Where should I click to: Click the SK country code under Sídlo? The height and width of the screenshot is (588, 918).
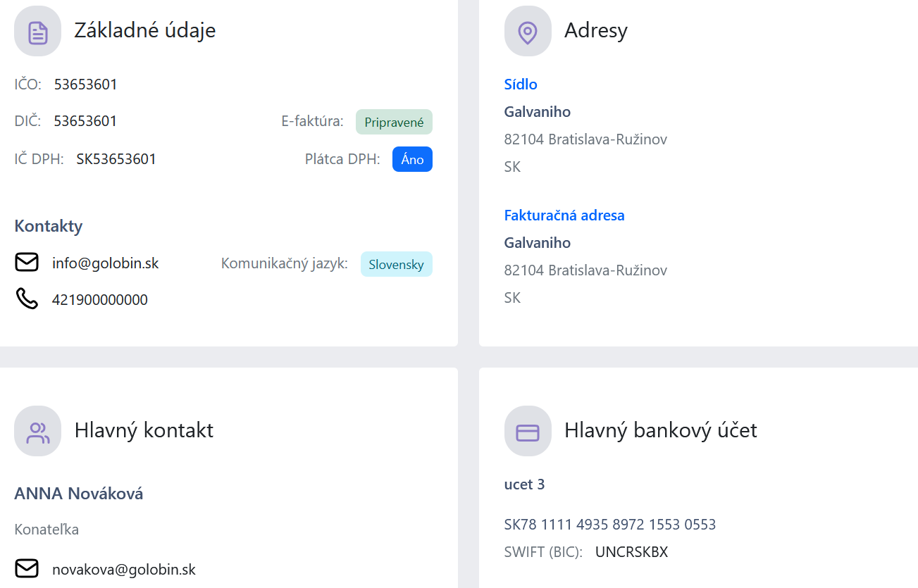click(512, 167)
